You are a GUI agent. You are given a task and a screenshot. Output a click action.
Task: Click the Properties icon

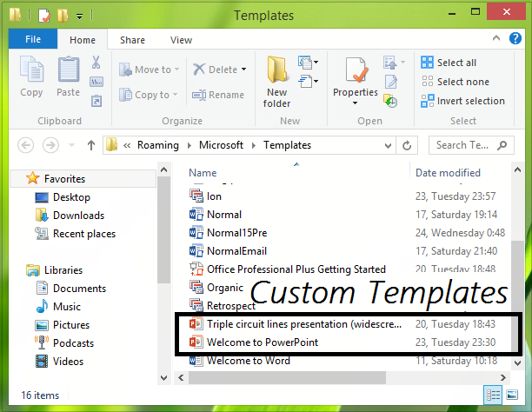point(356,70)
